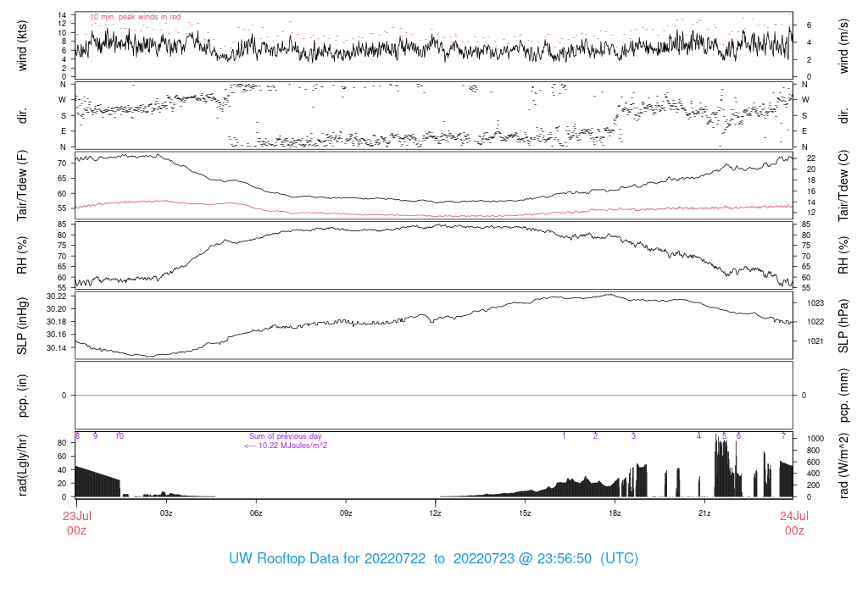
Task: Click the purple '10' hour marker
Action: tap(120, 436)
